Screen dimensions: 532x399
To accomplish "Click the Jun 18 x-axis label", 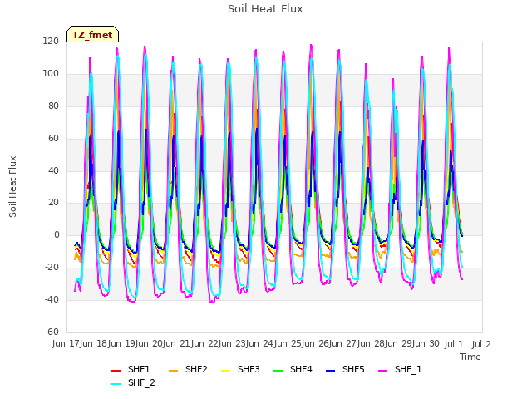I will pyautogui.click(x=95, y=343).
